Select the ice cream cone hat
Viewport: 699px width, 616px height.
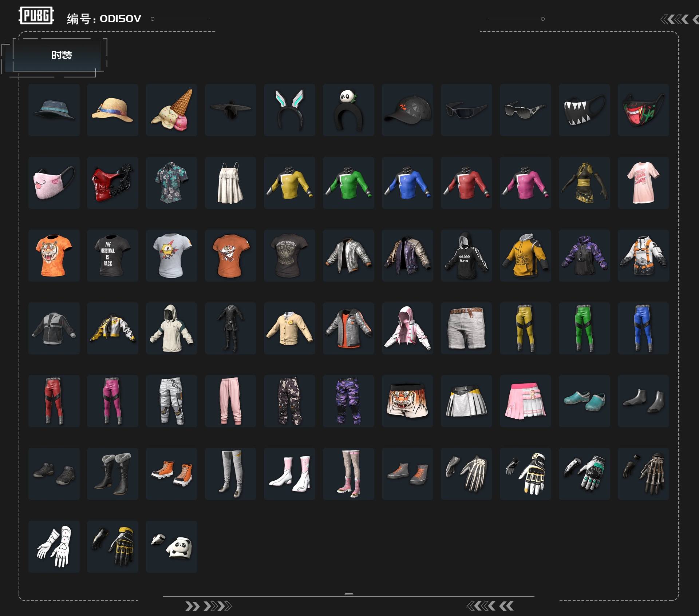(x=171, y=110)
